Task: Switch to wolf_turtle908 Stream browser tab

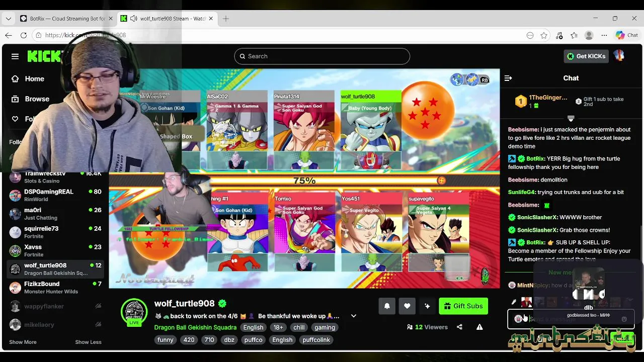Action: click(168, 19)
